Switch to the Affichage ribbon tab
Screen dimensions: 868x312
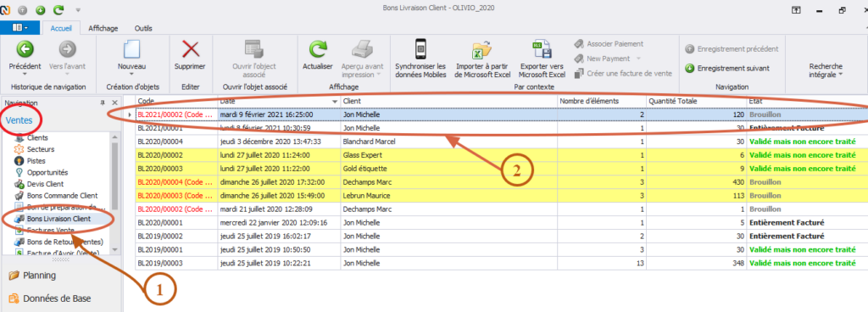click(103, 28)
